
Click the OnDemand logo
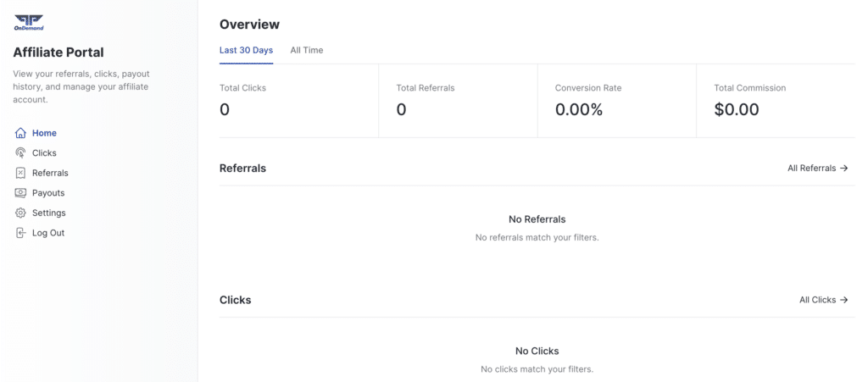pos(29,22)
